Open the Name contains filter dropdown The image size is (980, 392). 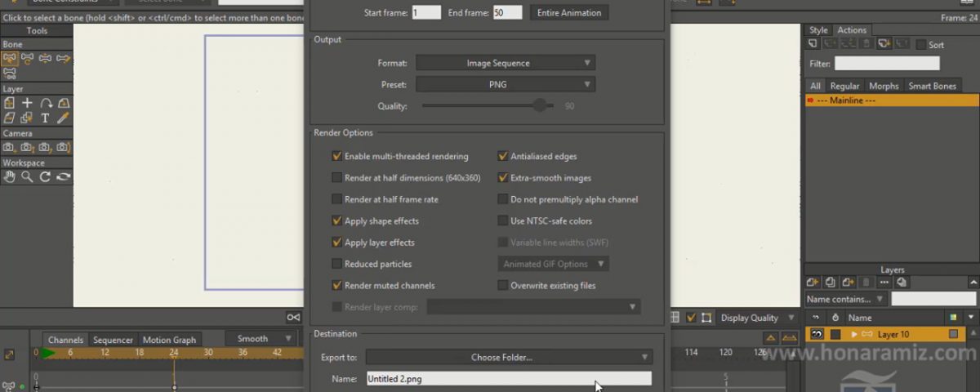pyautogui.click(x=846, y=299)
